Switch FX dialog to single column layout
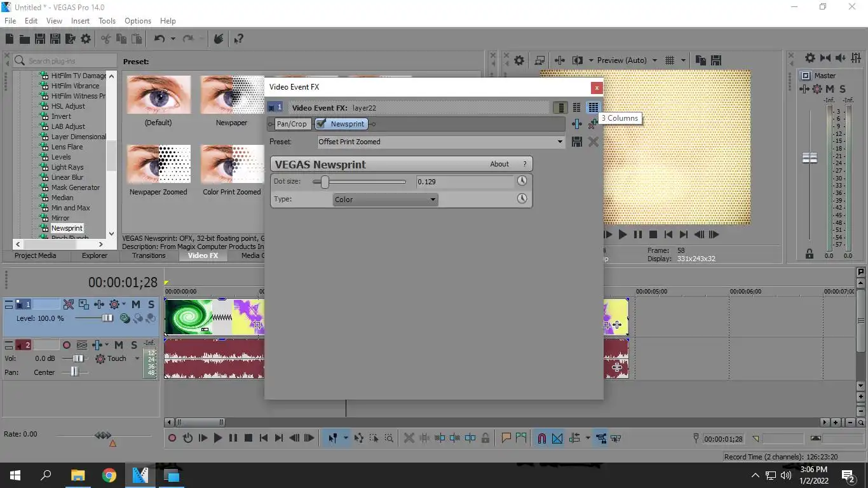868x488 pixels. pyautogui.click(x=560, y=107)
